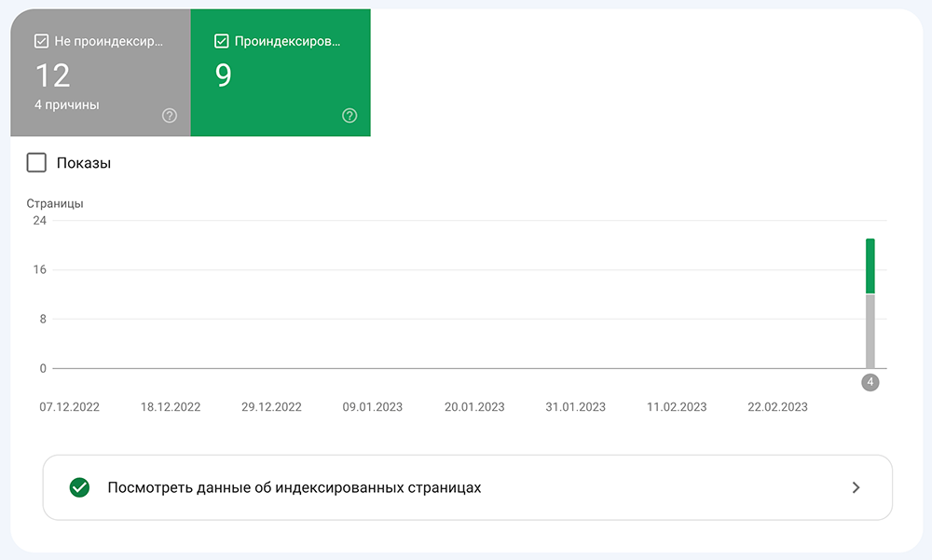
Task: Select the green indexed card showing 9
Action: click(x=281, y=73)
